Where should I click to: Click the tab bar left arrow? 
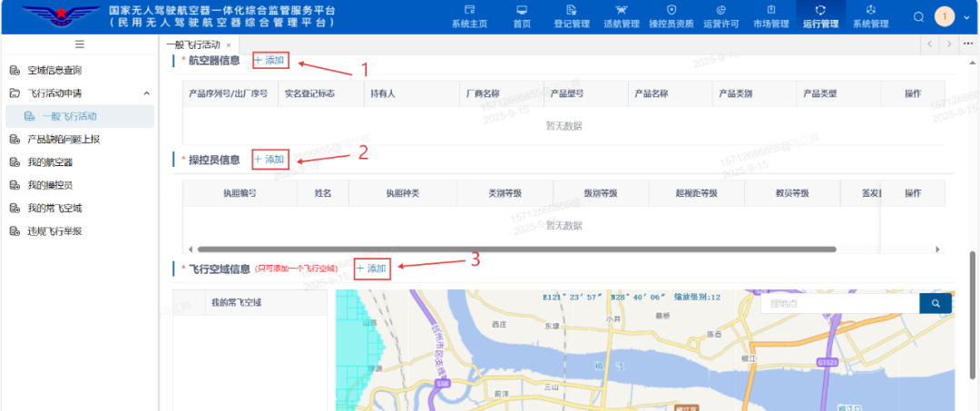[930, 44]
